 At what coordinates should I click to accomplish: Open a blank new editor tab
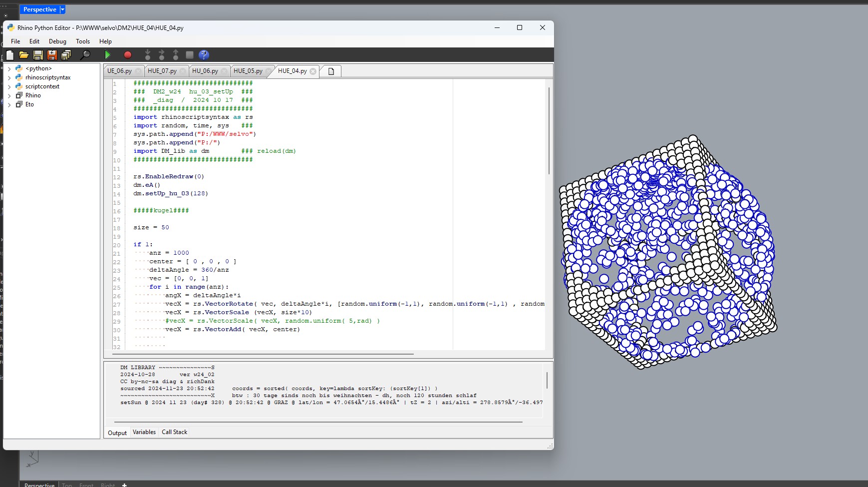330,71
